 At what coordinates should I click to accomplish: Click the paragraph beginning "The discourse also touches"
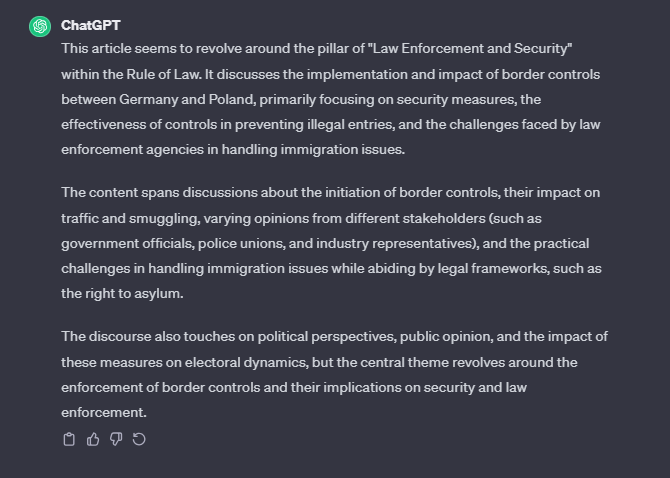[x=335, y=374]
